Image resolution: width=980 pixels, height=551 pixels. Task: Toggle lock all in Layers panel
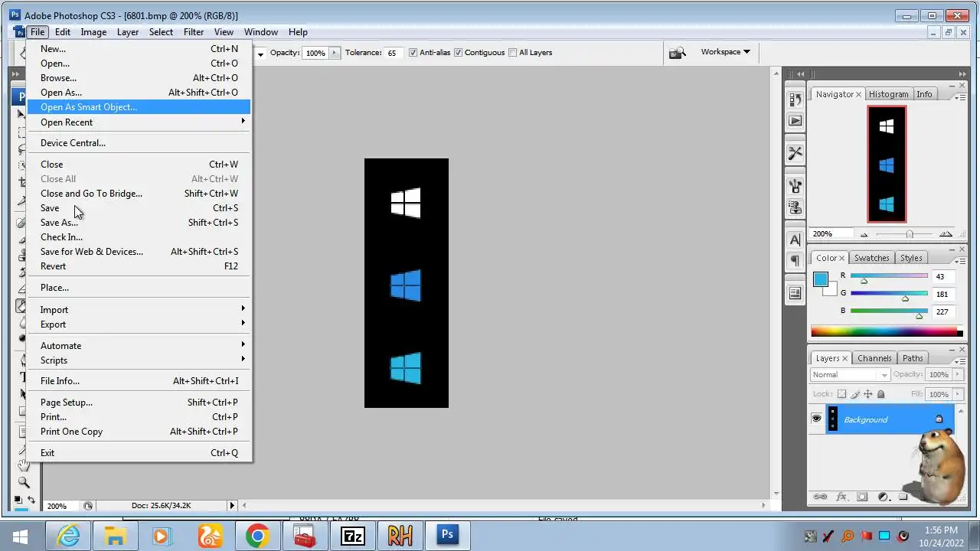click(880, 394)
